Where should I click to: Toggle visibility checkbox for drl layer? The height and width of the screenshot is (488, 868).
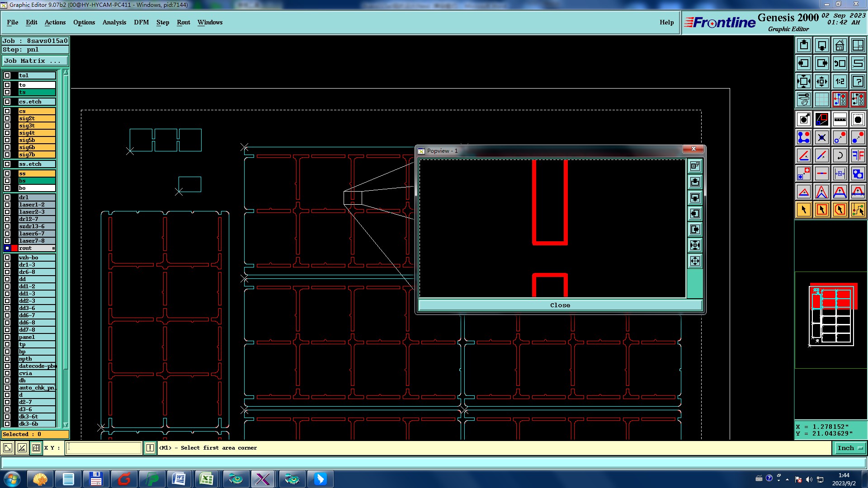[7, 197]
